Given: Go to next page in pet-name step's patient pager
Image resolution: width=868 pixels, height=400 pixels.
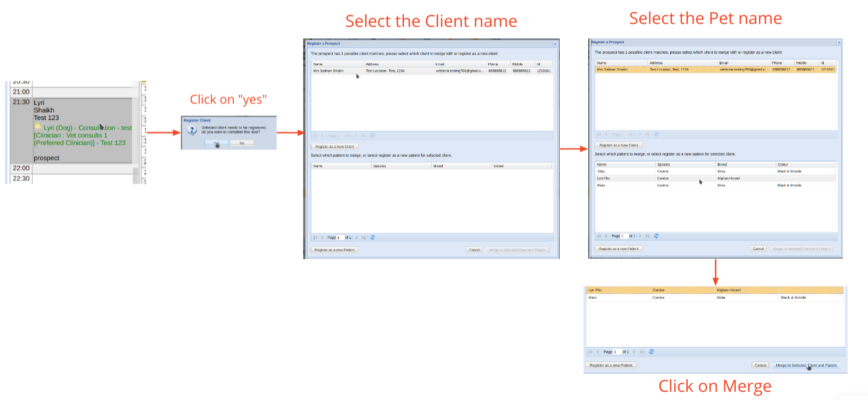Looking at the screenshot, I should coord(641,235).
